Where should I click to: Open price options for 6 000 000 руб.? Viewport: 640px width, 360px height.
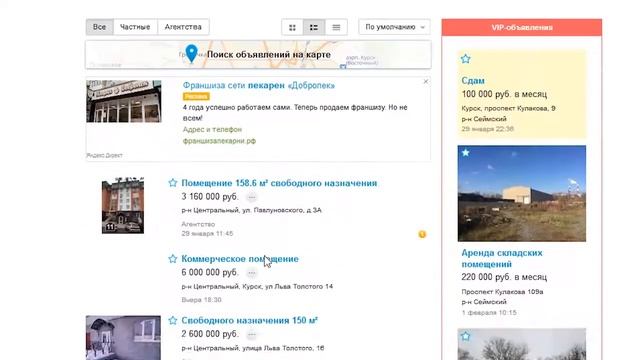coord(252,273)
